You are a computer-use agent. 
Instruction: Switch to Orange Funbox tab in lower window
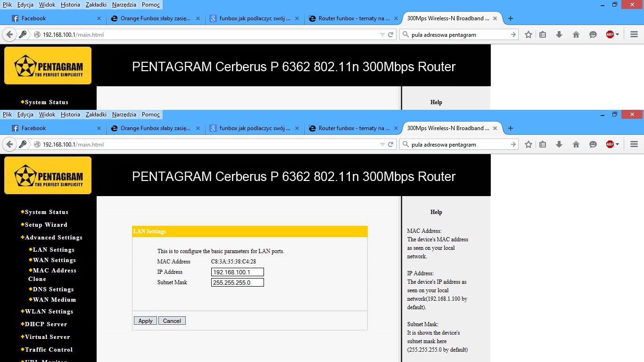[156, 128]
